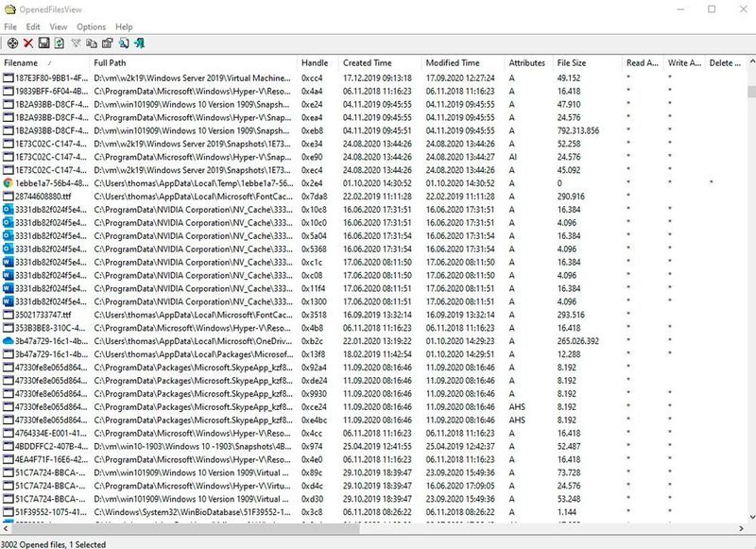Select the handle cell 0x13f8

click(314, 354)
